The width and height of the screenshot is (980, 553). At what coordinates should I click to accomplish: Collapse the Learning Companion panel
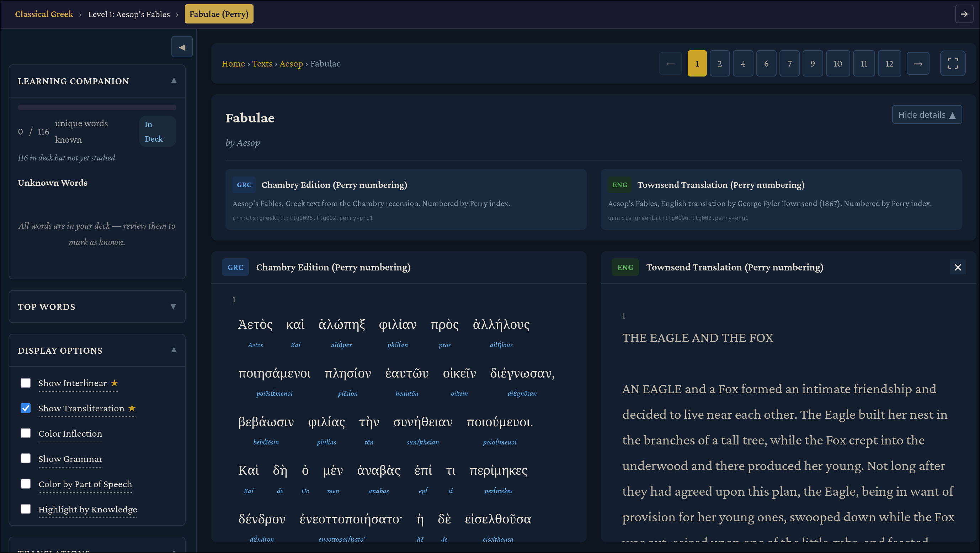coord(174,81)
